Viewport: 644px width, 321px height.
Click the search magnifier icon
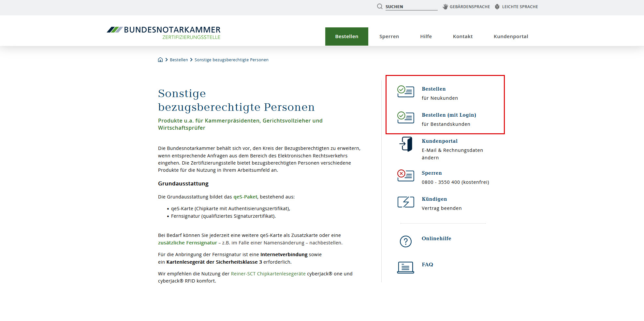(380, 7)
